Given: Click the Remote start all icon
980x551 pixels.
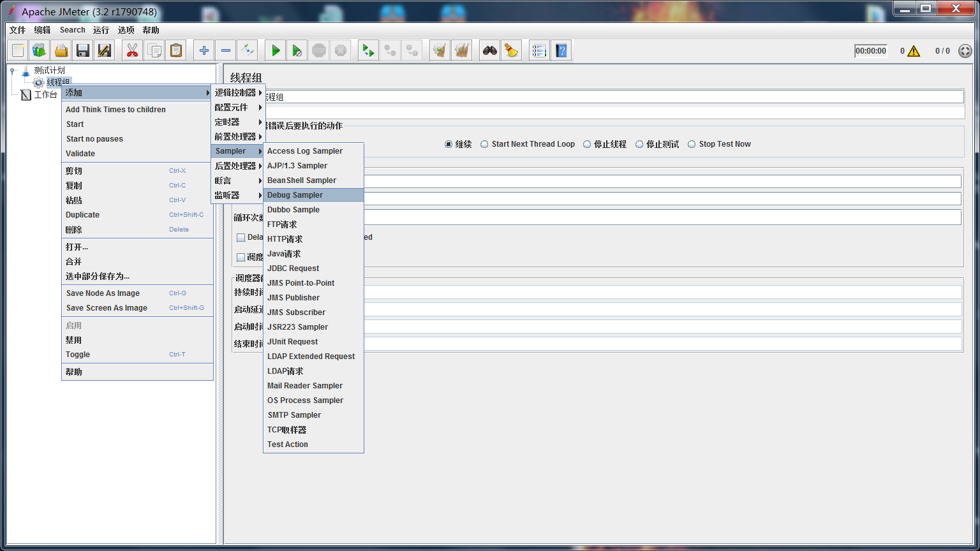Looking at the screenshot, I should (368, 50).
